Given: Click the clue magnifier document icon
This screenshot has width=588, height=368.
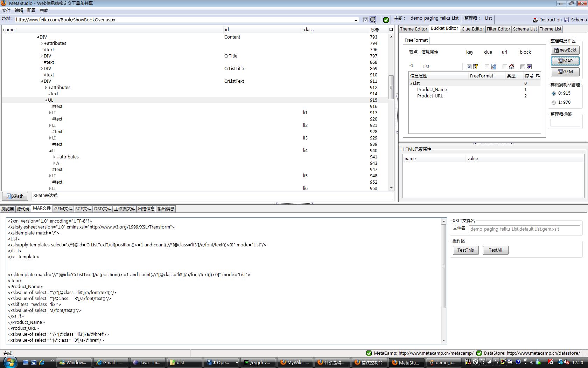Looking at the screenshot, I should pos(493,67).
